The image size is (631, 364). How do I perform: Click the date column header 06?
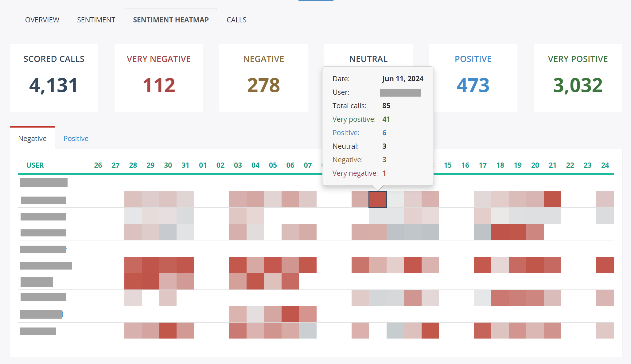[290, 165]
